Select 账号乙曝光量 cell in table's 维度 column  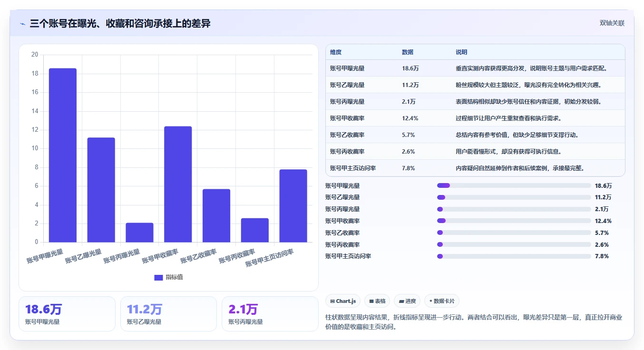pyautogui.click(x=347, y=85)
